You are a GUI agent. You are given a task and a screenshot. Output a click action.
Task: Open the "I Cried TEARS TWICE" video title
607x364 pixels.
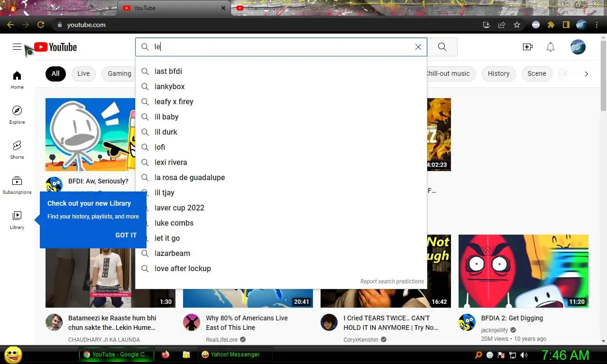pos(391,323)
